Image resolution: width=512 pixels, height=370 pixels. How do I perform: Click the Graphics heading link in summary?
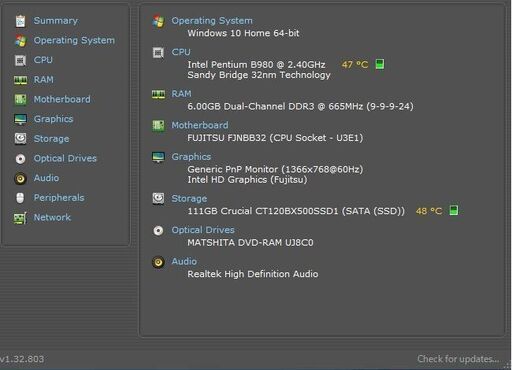pyautogui.click(x=191, y=157)
